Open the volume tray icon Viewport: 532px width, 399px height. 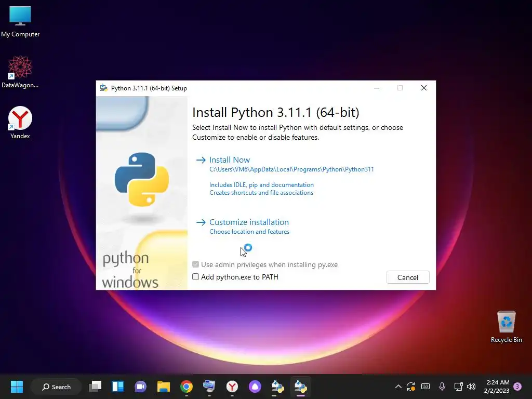click(471, 387)
